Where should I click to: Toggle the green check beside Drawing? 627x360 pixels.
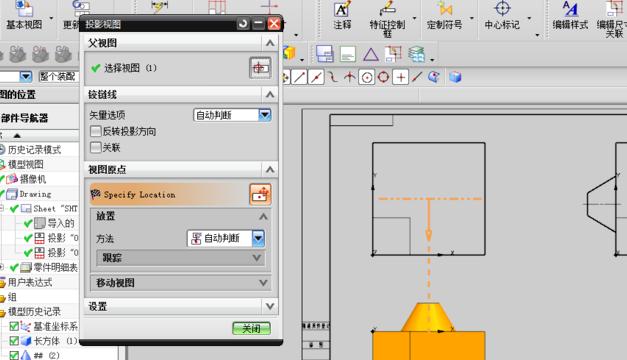2,194
